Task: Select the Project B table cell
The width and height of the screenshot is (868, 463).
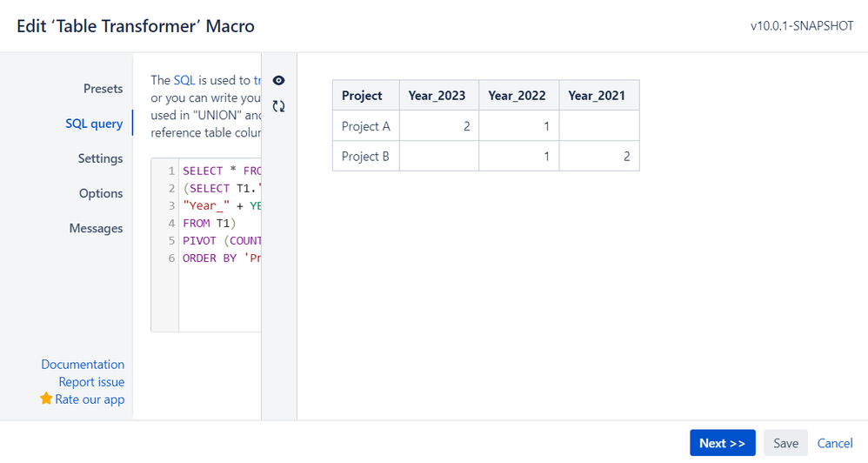Action: [x=366, y=156]
